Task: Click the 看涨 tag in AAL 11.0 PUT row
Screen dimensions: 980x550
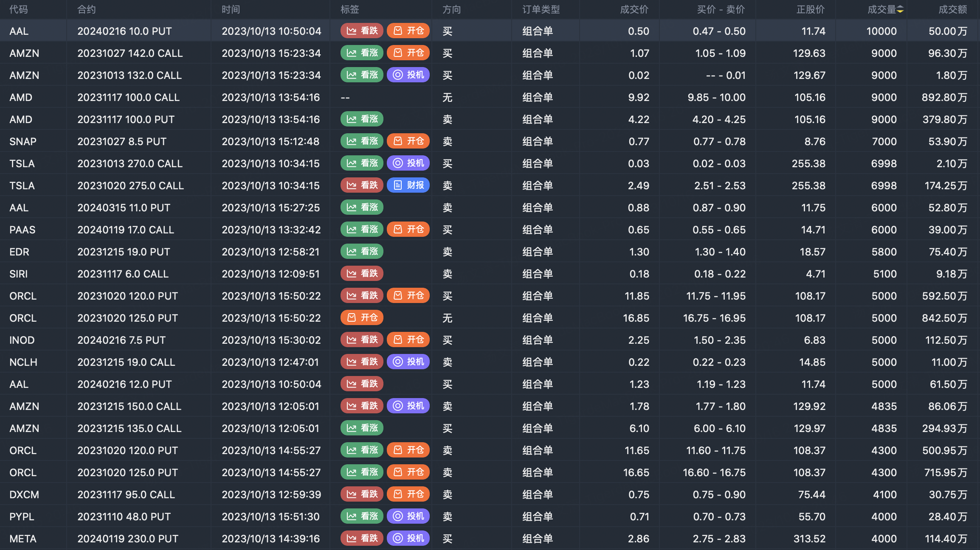Action: (x=362, y=207)
